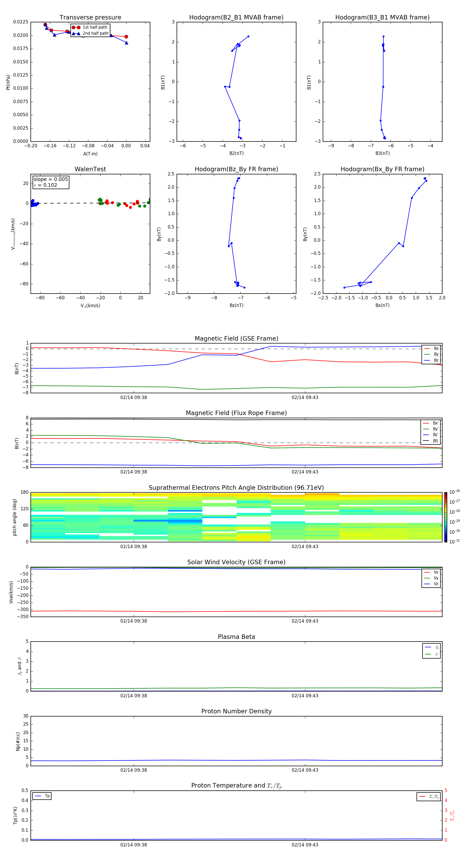Click the 'Np(#/cc)' axis label
The width and height of the screenshot is (473, 868).
[x=18, y=741]
